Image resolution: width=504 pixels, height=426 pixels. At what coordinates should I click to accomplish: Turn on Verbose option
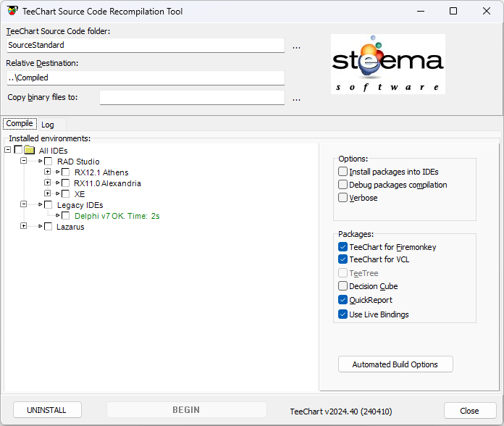[x=343, y=197]
